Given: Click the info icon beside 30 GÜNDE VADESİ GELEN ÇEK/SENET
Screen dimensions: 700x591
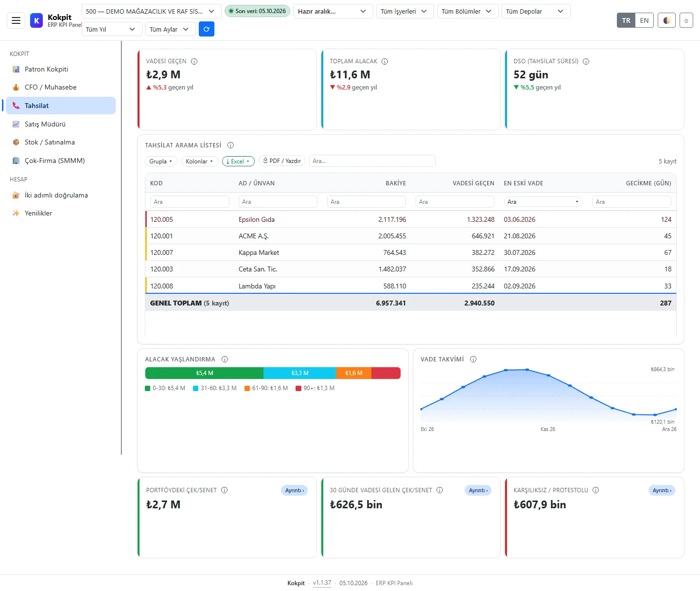Looking at the screenshot, I should (x=440, y=490).
